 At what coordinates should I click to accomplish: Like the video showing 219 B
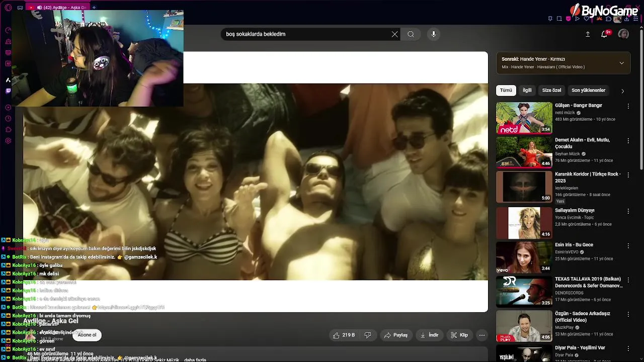coord(344,335)
